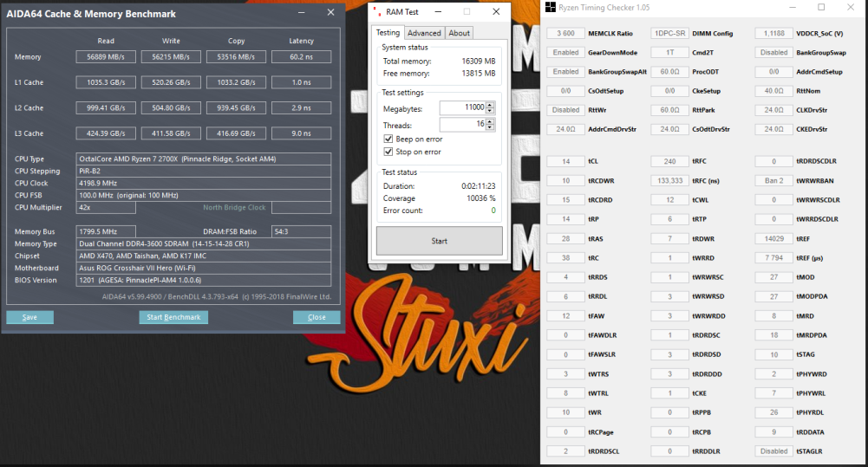The image size is (868, 467).
Task: Click the Start button in RAM Test
Action: pos(440,241)
